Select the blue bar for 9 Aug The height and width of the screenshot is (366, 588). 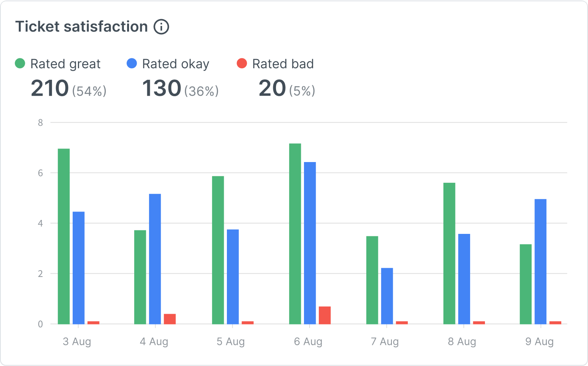pyautogui.click(x=540, y=261)
